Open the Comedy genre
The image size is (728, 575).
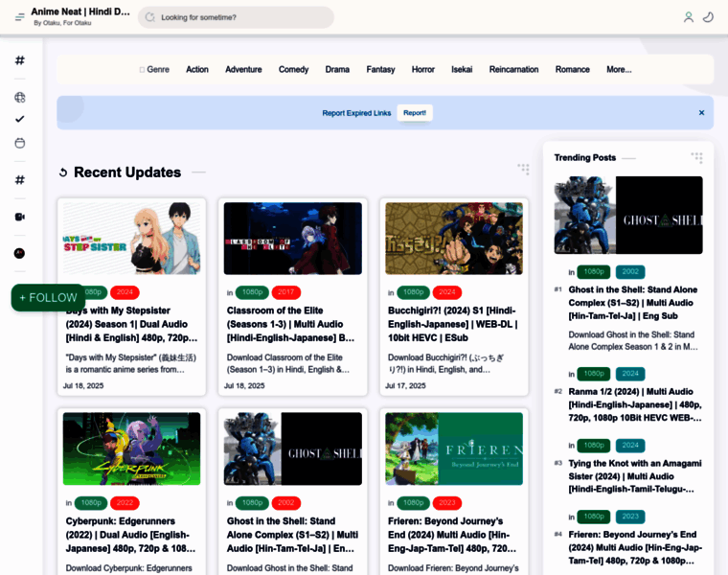(293, 69)
